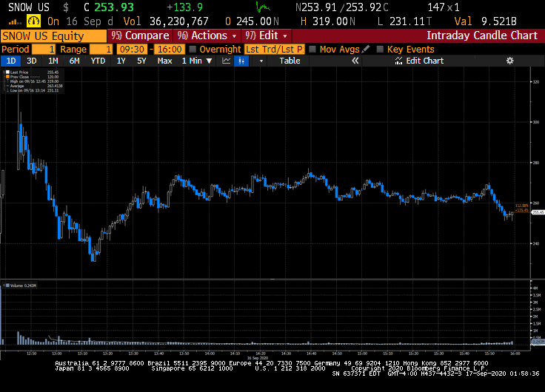
Task: Open the Edit dropdown menu
Action: (x=266, y=36)
